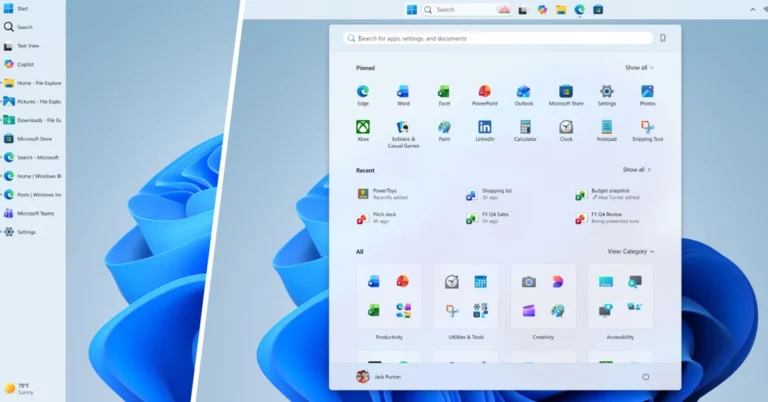Expand Show all in Recent section

(x=637, y=170)
